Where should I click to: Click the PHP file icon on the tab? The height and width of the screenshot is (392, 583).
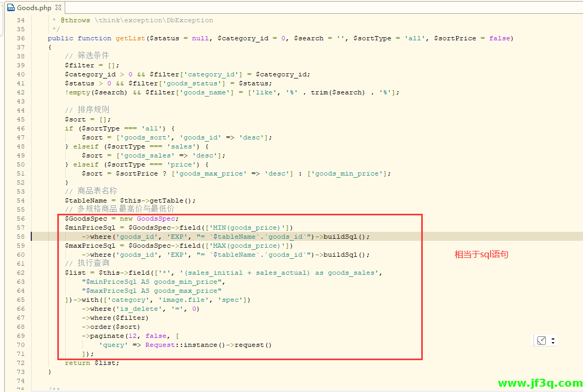click(11, 8)
